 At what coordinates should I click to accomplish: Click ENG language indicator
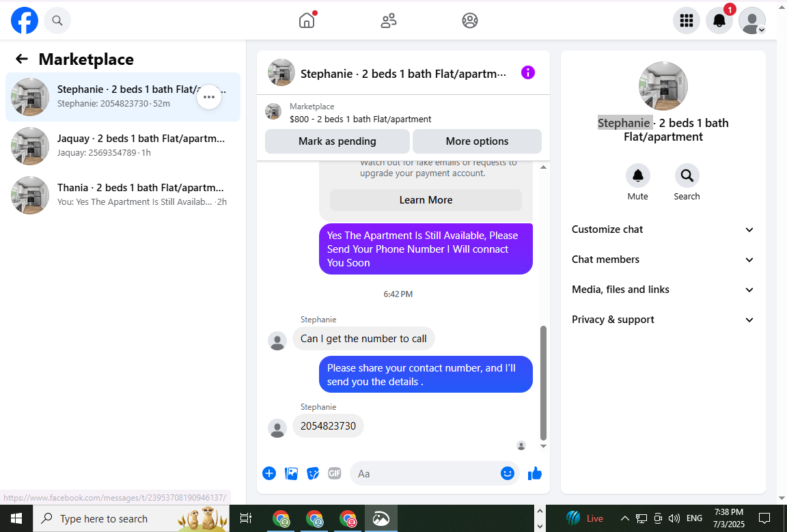694,518
